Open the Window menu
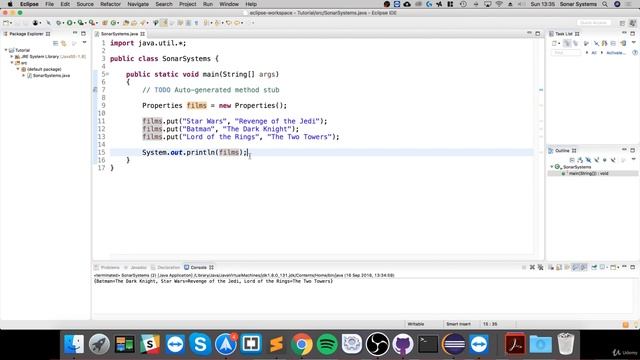The height and width of the screenshot is (360, 640). tap(229, 4)
